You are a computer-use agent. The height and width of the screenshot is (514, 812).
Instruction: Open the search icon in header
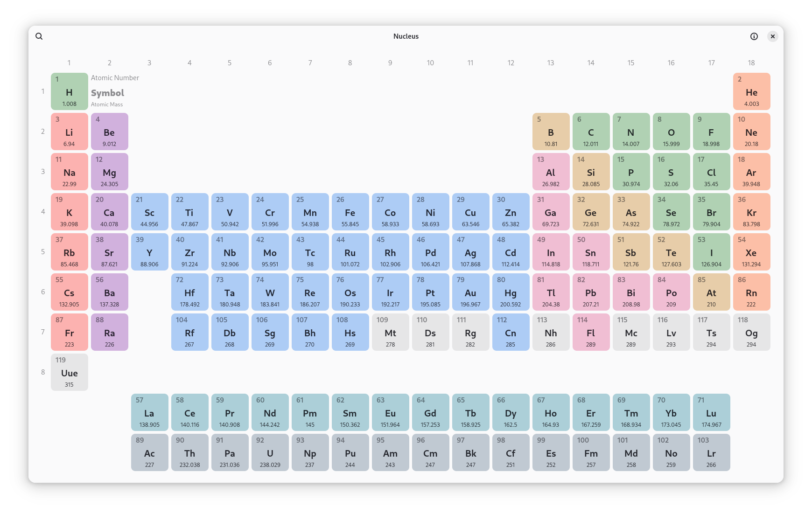tap(39, 36)
